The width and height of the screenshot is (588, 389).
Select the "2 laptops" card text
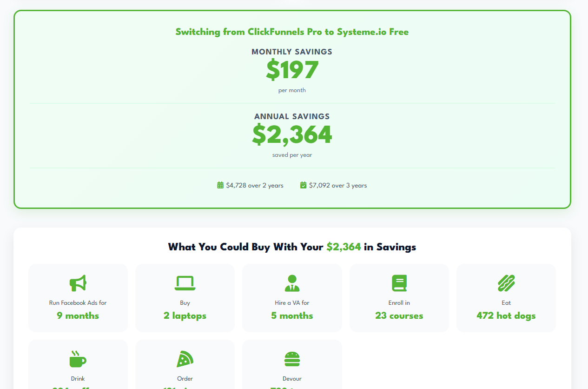coord(185,315)
